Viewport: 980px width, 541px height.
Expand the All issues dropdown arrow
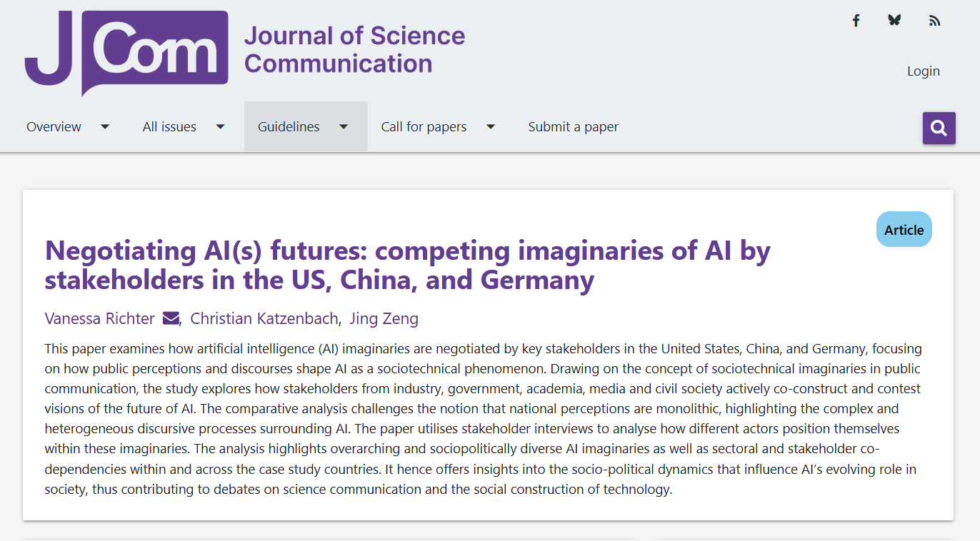(220, 127)
